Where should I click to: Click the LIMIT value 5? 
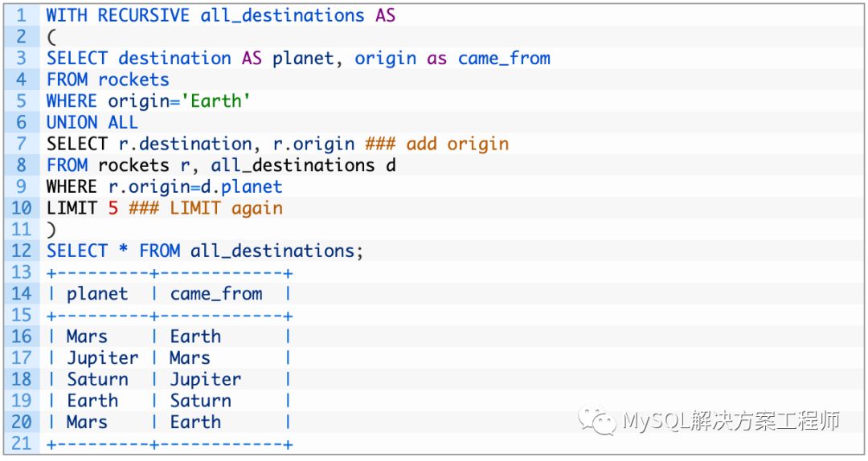pyautogui.click(x=113, y=208)
